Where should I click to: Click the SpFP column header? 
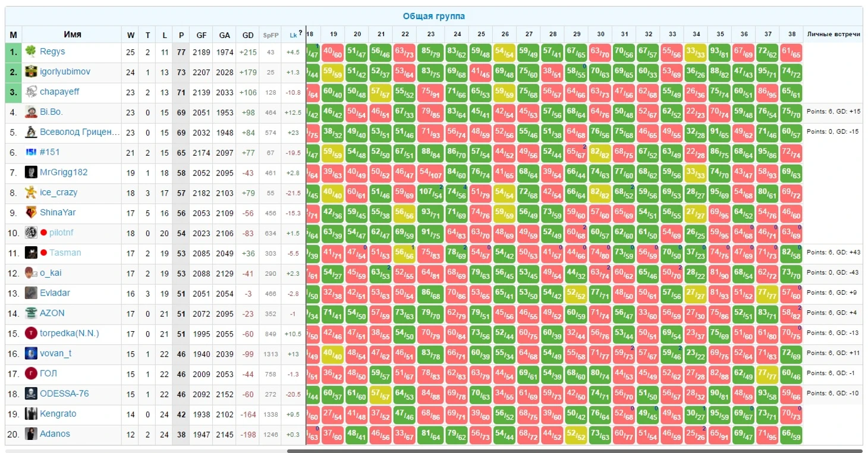pyautogui.click(x=271, y=35)
